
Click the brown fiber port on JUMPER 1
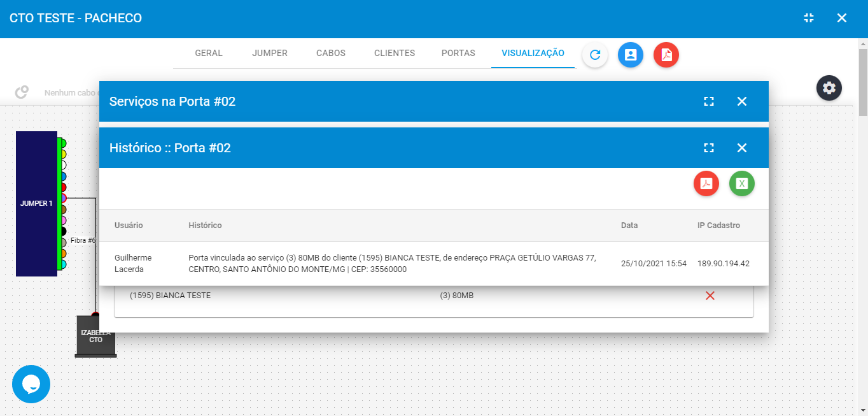(62, 209)
